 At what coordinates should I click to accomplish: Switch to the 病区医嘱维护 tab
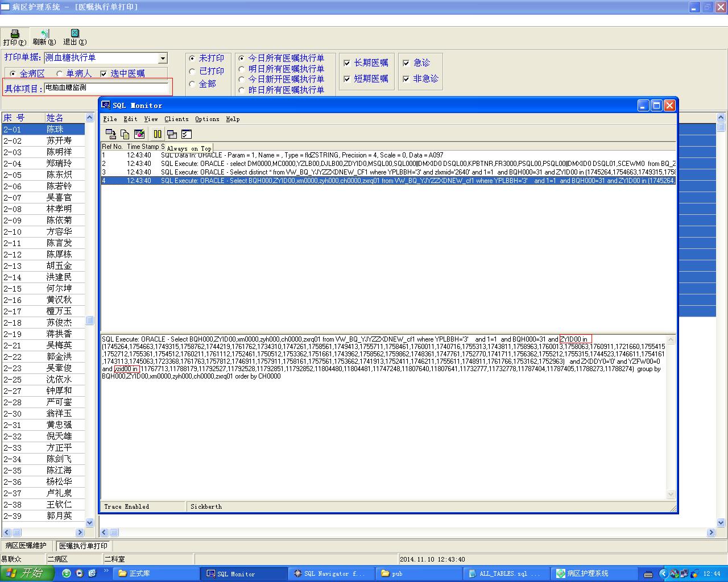26,546
